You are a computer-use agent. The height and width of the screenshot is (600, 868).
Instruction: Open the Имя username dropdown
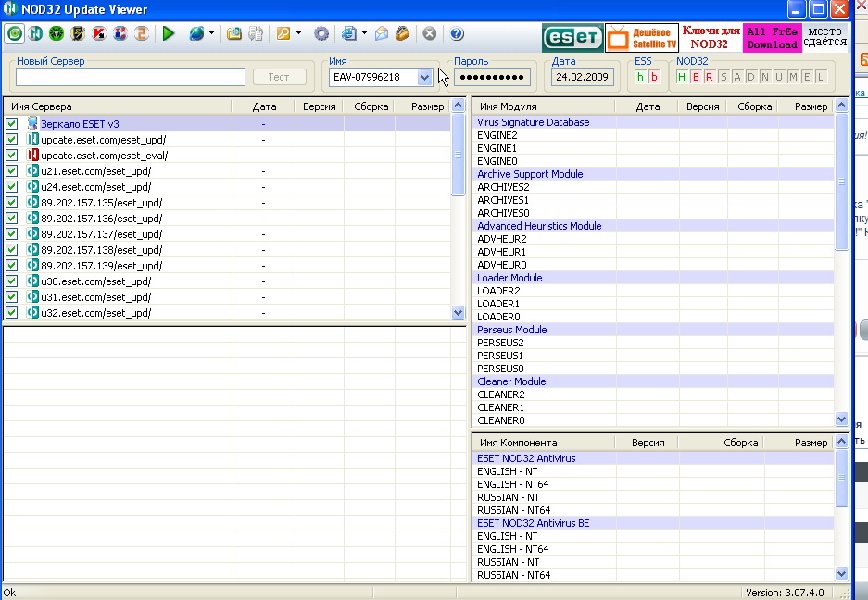(x=424, y=78)
